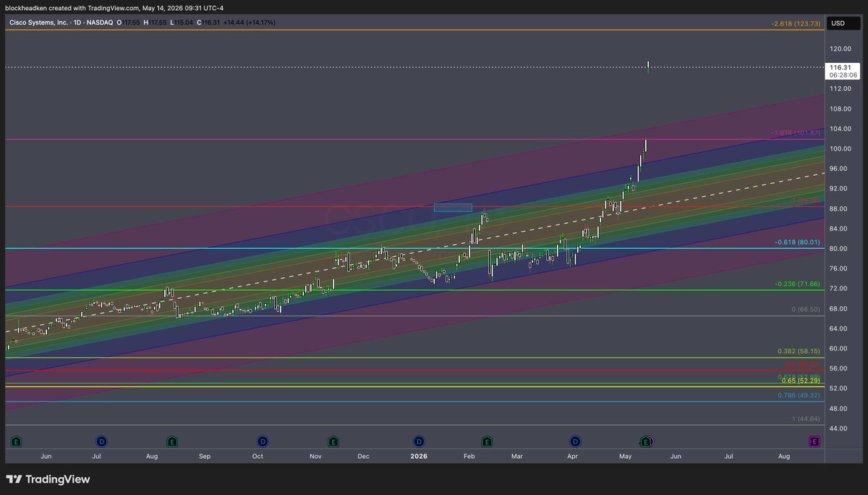Click the Sep label on time axis
Viewport: 868px width, 495px height.
click(x=205, y=457)
